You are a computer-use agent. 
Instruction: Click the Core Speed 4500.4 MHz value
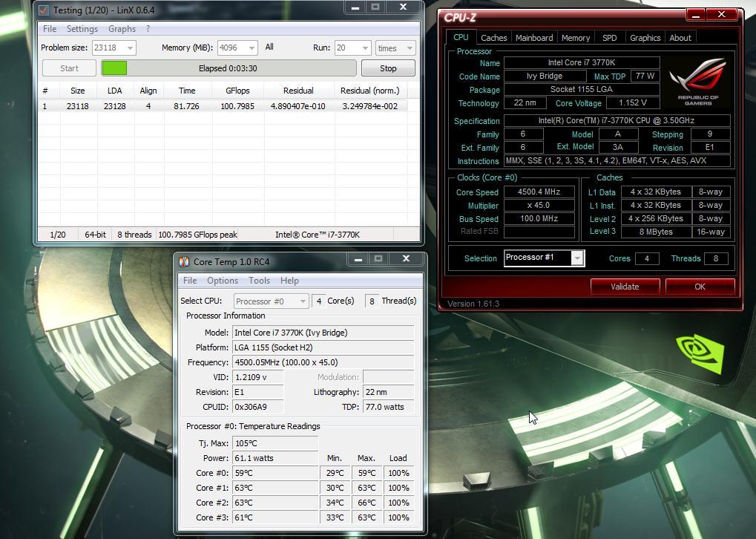coord(539,192)
